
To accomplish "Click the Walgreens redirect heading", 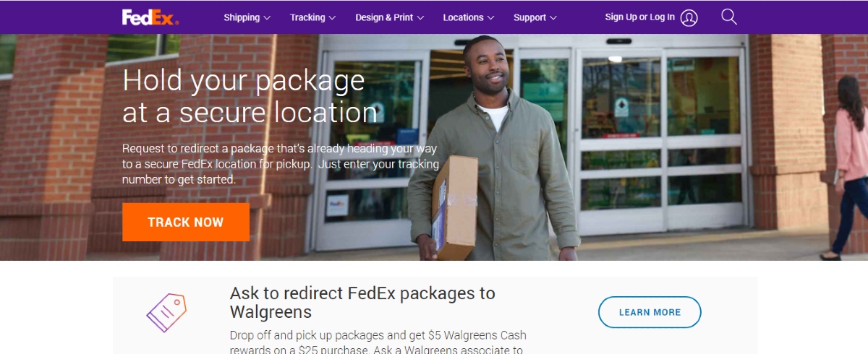I will [362, 303].
